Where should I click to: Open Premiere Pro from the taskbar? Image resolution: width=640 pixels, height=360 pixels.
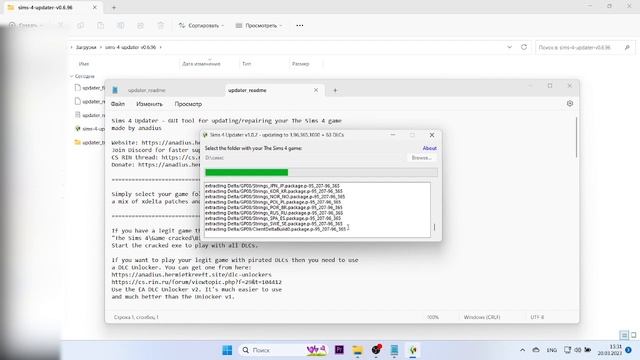339,350
